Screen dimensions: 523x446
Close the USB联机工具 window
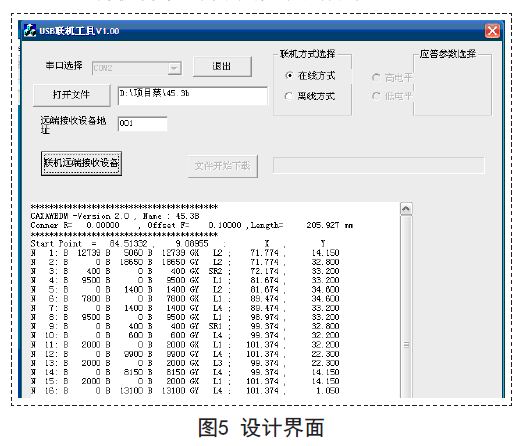click(x=492, y=31)
